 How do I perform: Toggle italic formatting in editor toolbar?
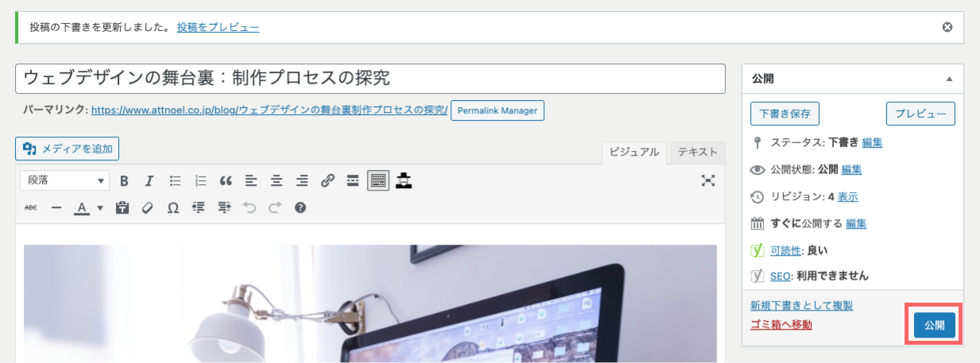(x=149, y=181)
